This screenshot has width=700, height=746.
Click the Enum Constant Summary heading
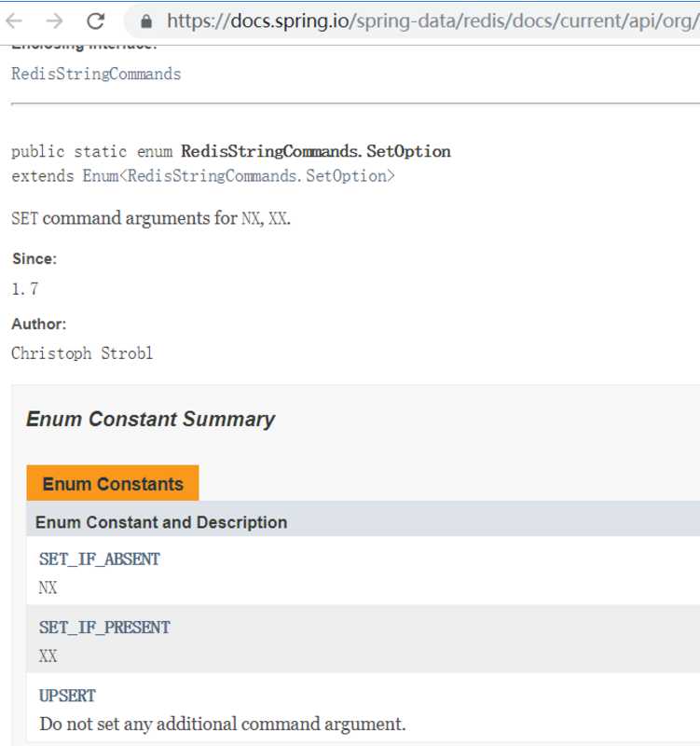150,419
